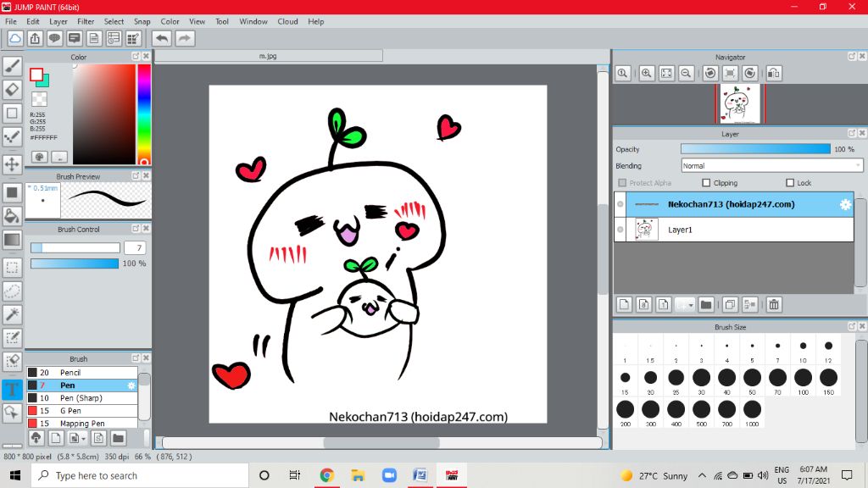This screenshot has width=868, height=488.
Task: Adjust the layer Opacity slider
Action: click(755, 149)
